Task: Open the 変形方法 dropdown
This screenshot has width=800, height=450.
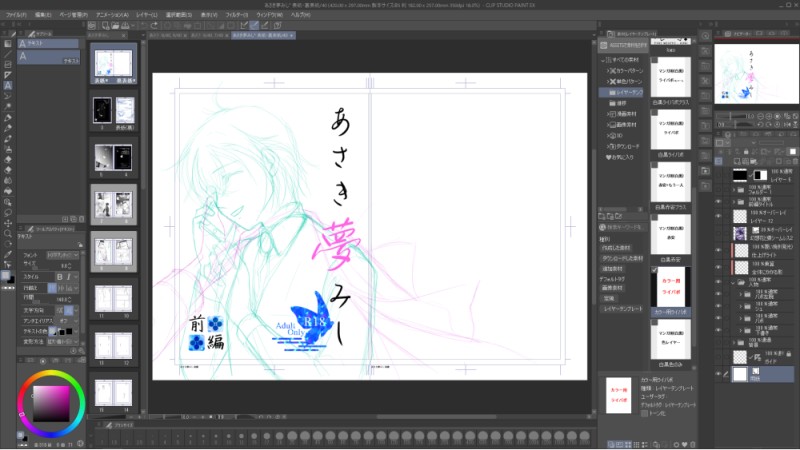Action: [x=63, y=342]
